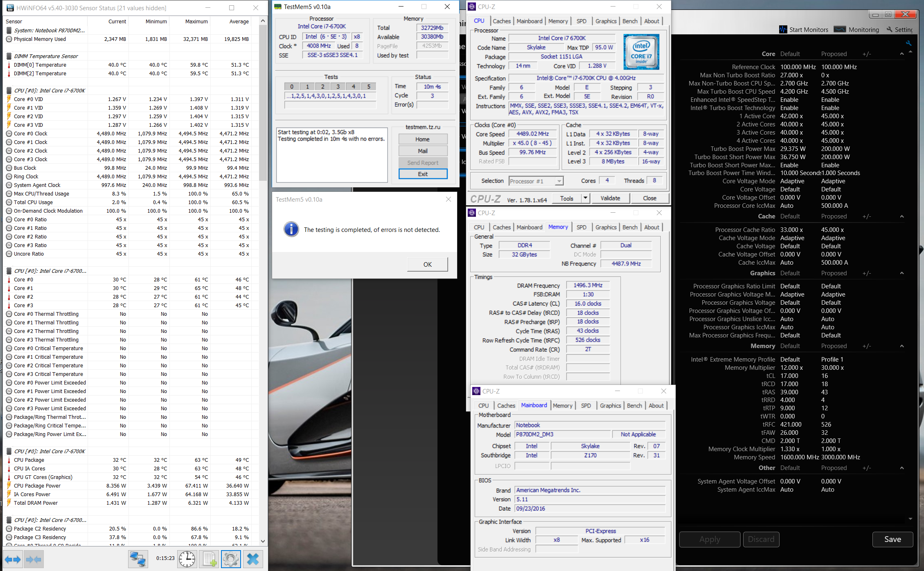Open Bench tab in top CPU-Z window
Viewport: 924px width, 571px height.
click(x=630, y=21)
